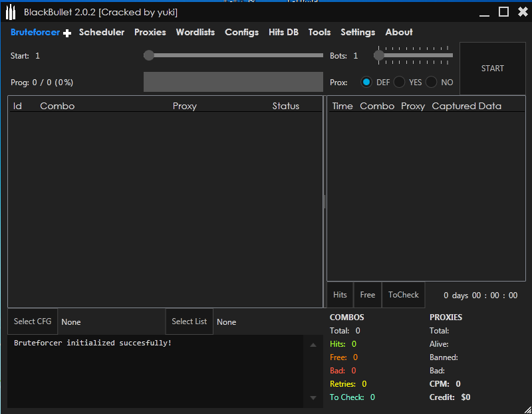Click the gray progress bar
Viewport: 532px width, 414px height.
click(233, 82)
